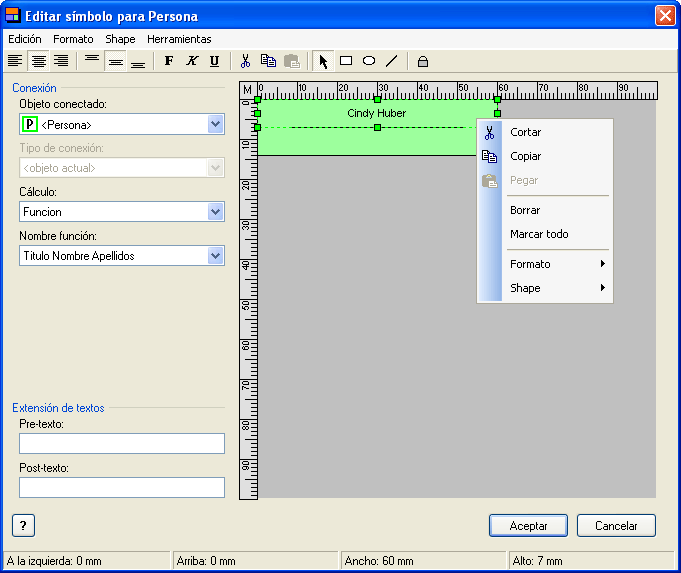Click the M units corner of ruler

click(248, 90)
